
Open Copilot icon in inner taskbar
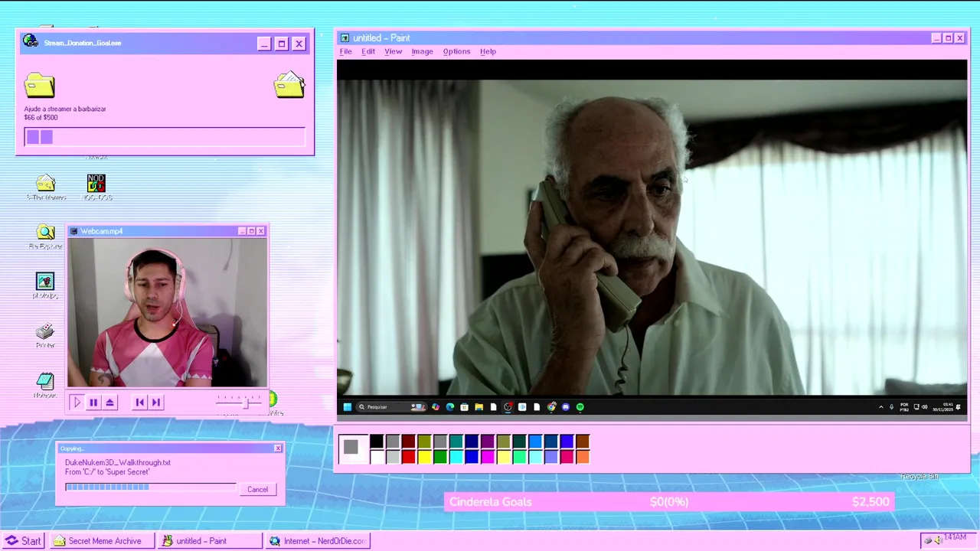click(436, 407)
